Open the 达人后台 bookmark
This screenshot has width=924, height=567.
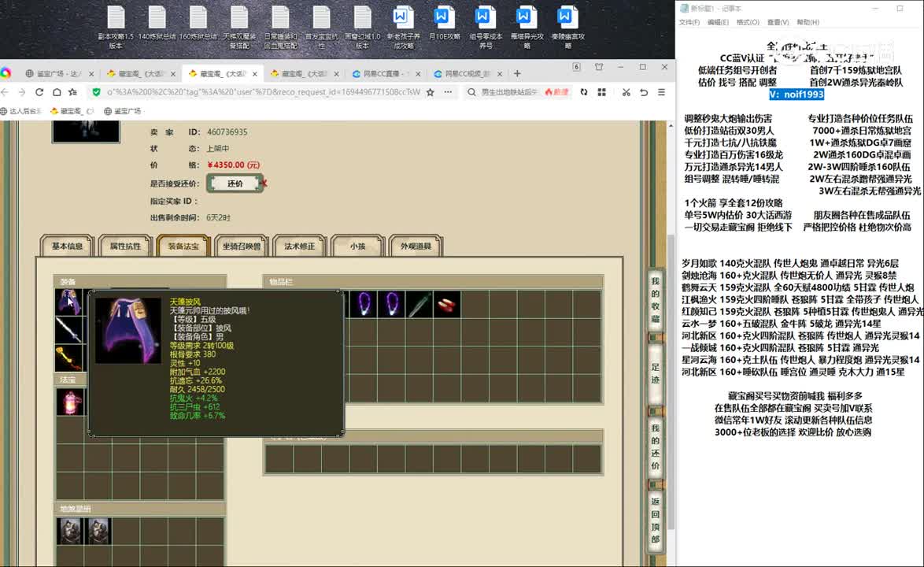[x=21, y=111]
